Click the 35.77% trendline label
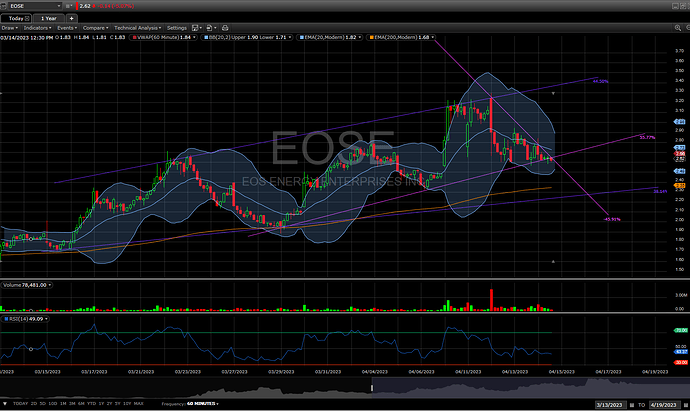This screenshot has height=411, width=690. point(647,138)
